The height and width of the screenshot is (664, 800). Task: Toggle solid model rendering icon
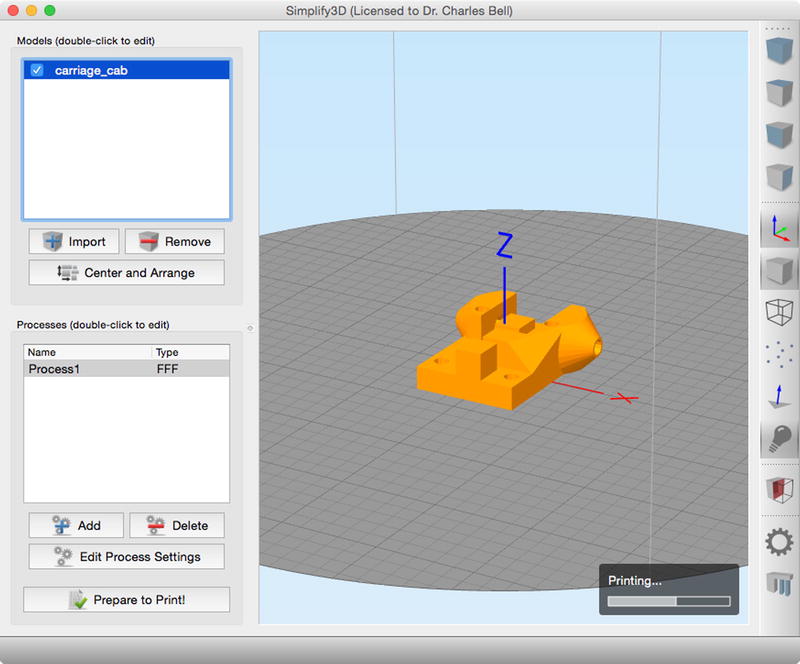point(779,270)
